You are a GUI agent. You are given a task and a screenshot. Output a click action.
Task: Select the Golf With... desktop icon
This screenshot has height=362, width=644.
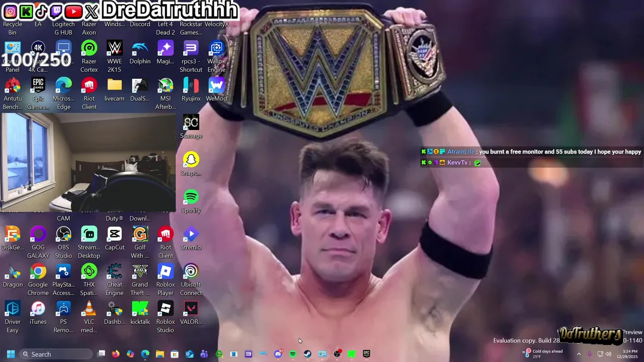point(140,242)
